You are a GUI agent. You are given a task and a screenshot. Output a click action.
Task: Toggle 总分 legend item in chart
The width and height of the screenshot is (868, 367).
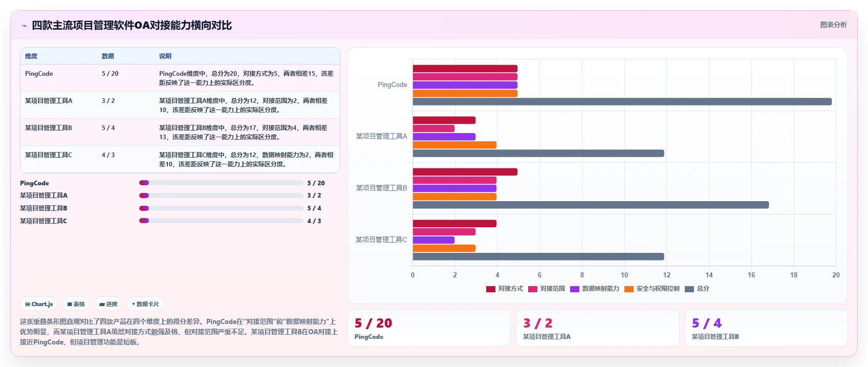pos(697,289)
